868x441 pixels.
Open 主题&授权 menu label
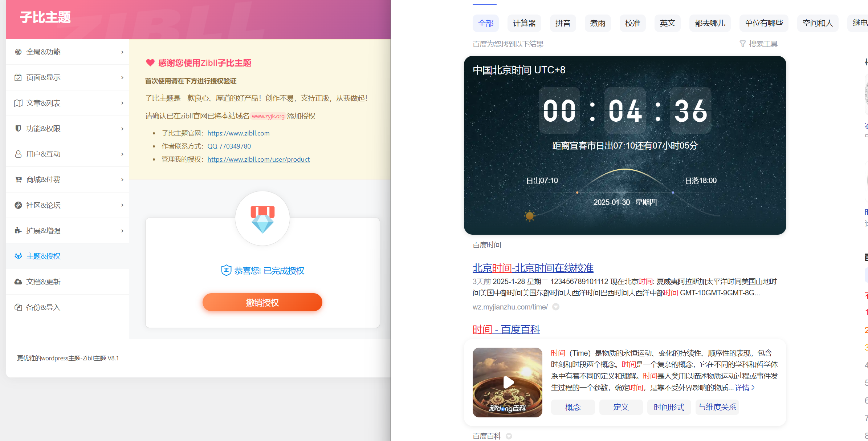[44, 256]
